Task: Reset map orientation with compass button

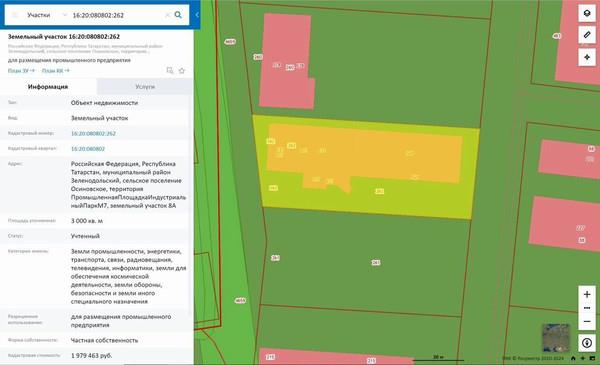Action: coord(587,343)
